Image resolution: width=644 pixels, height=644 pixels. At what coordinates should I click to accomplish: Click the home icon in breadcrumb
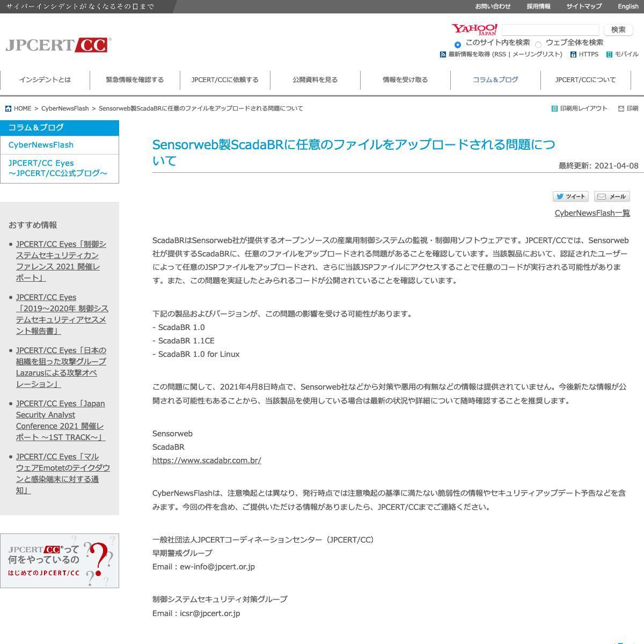[x=9, y=108]
